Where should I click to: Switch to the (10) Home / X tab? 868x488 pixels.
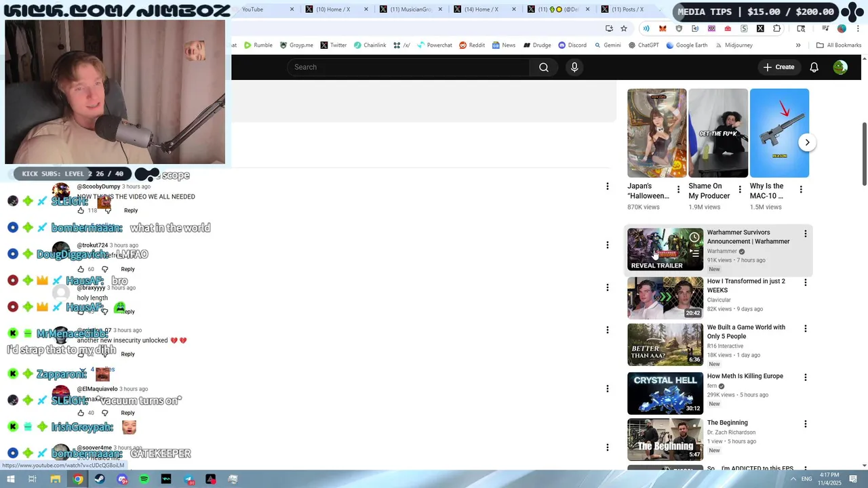pyautogui.click(x=334, y=9)
